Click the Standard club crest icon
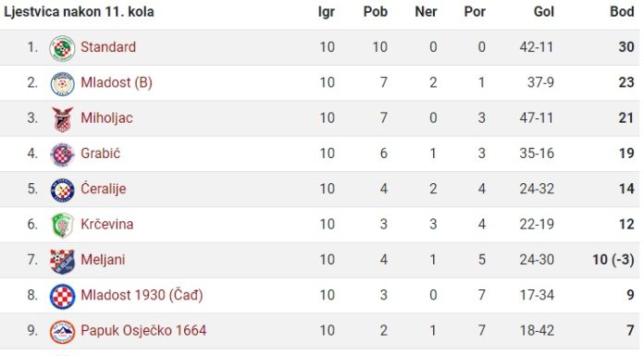 (x=62, y=48)
